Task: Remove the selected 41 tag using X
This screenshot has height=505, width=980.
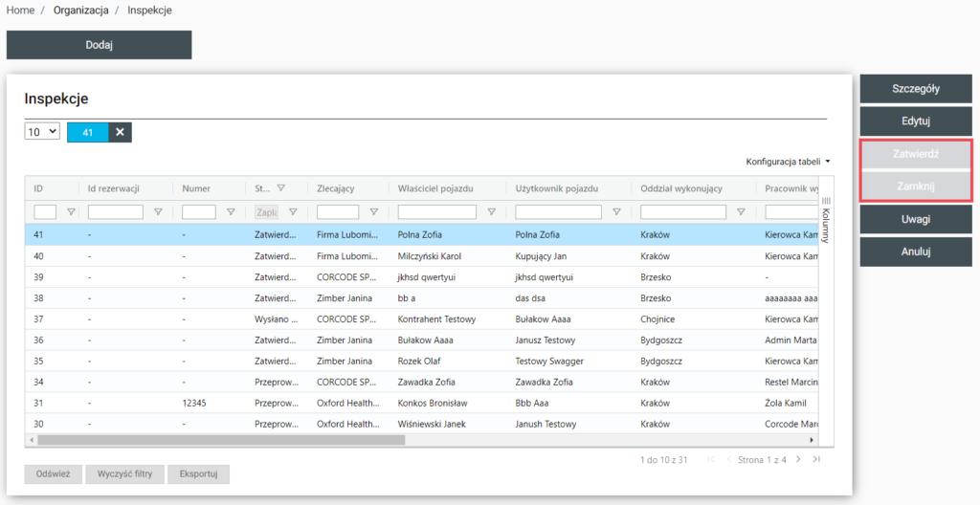Action: [x=120, y=132]
